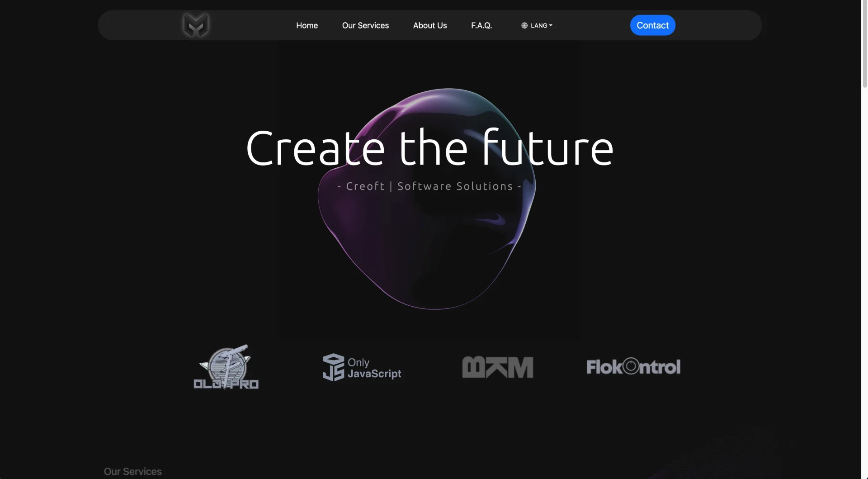Navigate to About Us
Image resolution: width=868 pixels, height=479 pixels.
point(430,26)
